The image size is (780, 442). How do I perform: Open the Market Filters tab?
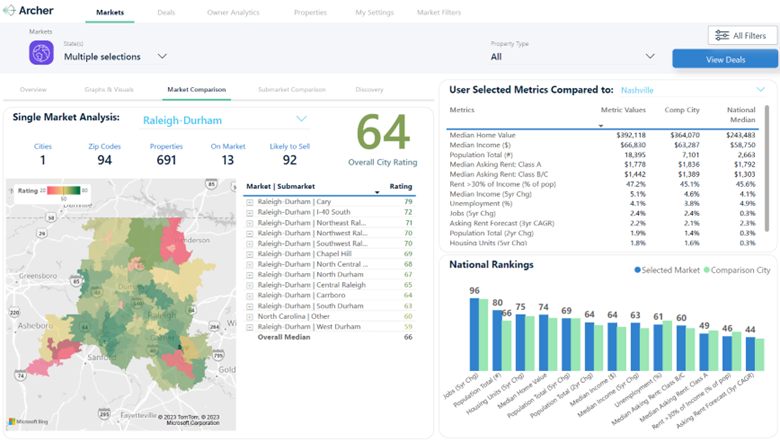point(439,12)
